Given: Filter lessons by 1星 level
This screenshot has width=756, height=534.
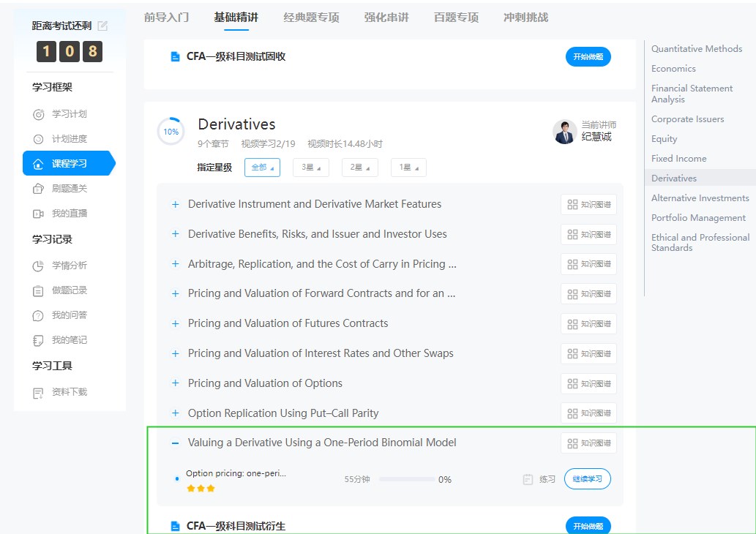Looking at the screenshot, I should (x=408, y=168).
